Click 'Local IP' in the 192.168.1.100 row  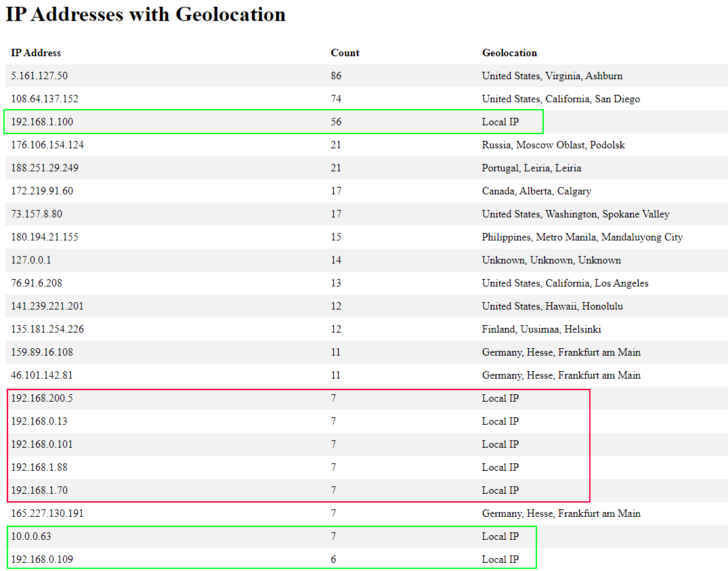tap(500, 122)
